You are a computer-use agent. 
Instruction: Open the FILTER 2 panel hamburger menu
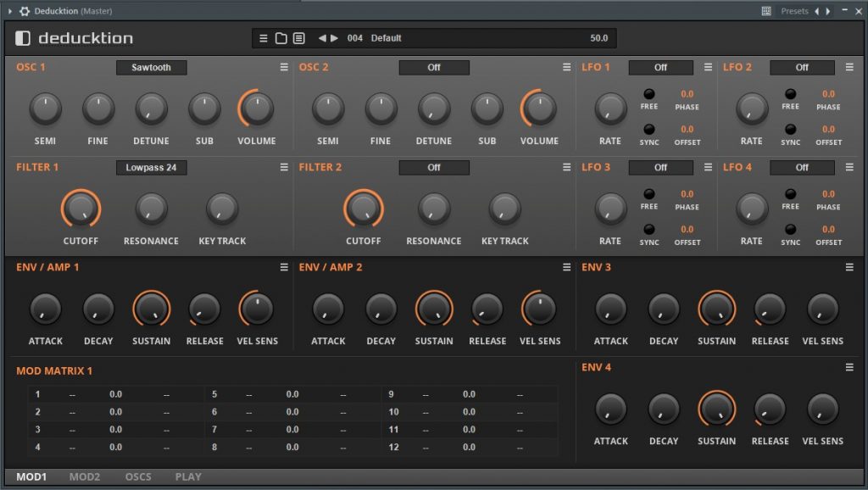point(566,167)
